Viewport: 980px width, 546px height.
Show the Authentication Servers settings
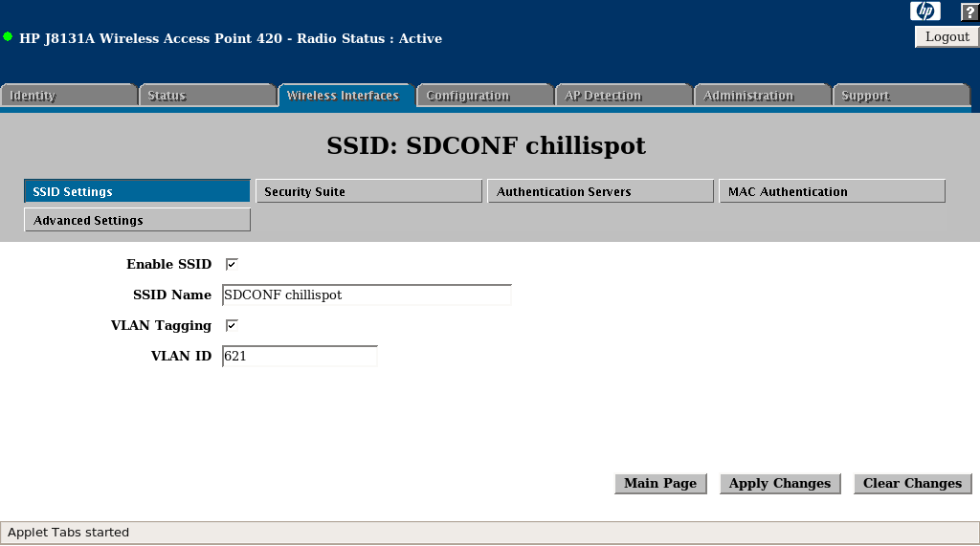pyautogui.click(x=600, y=191)
